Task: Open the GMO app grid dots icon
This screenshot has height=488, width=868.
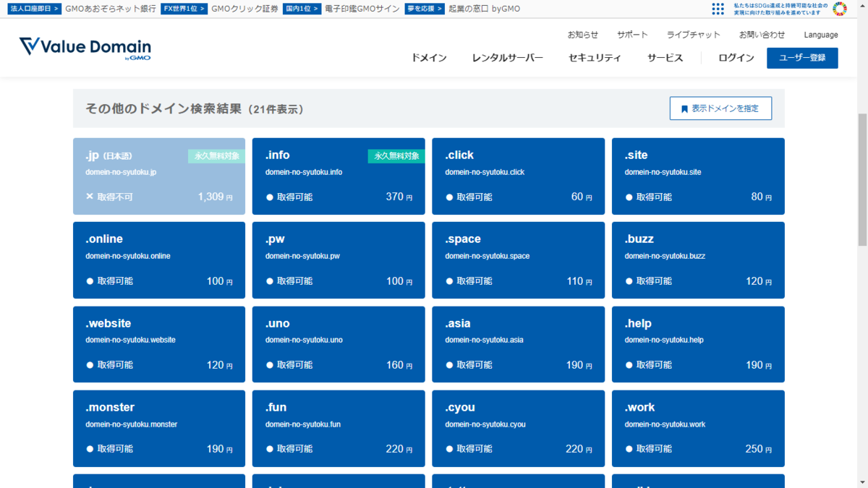Action: pyautogui.click(x=718, y=8)
